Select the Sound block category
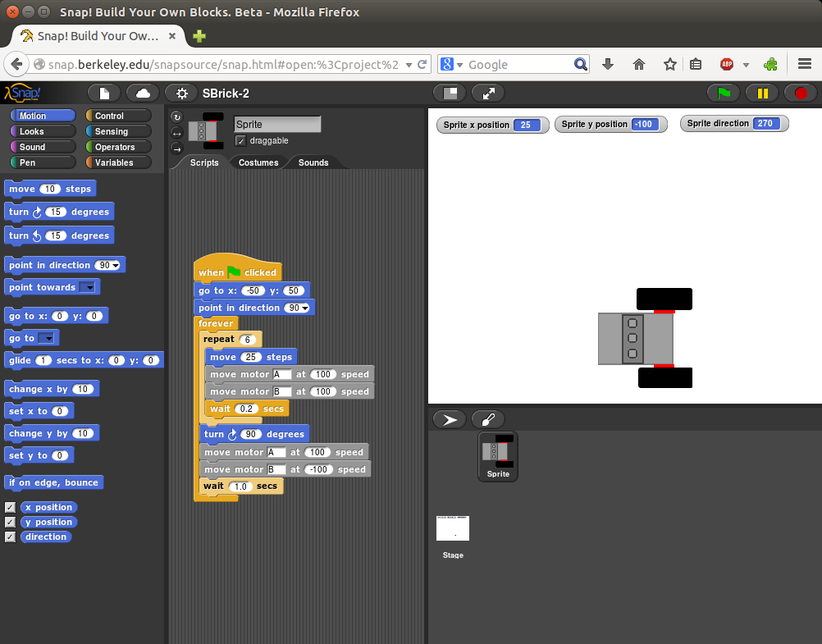This screenshot has height=644, width=822. tap(43, 147)
